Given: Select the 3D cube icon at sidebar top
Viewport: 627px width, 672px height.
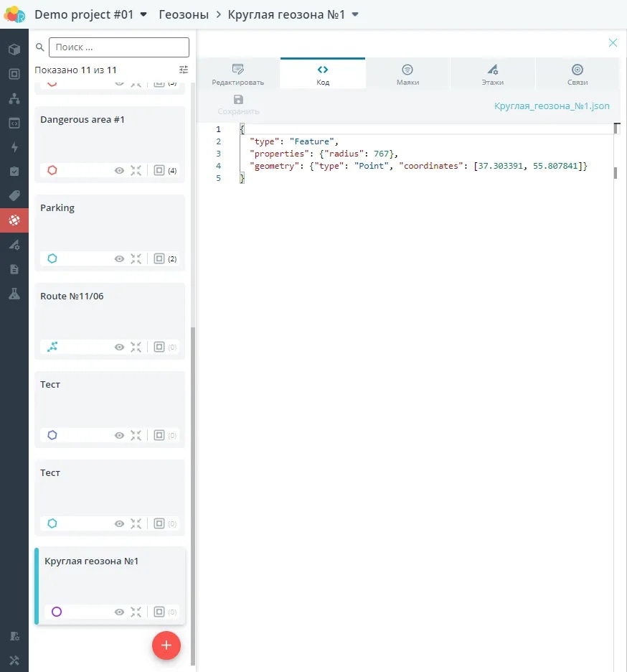Looking at the screenshot, I should pyautogui.click(x=14, y=50).
